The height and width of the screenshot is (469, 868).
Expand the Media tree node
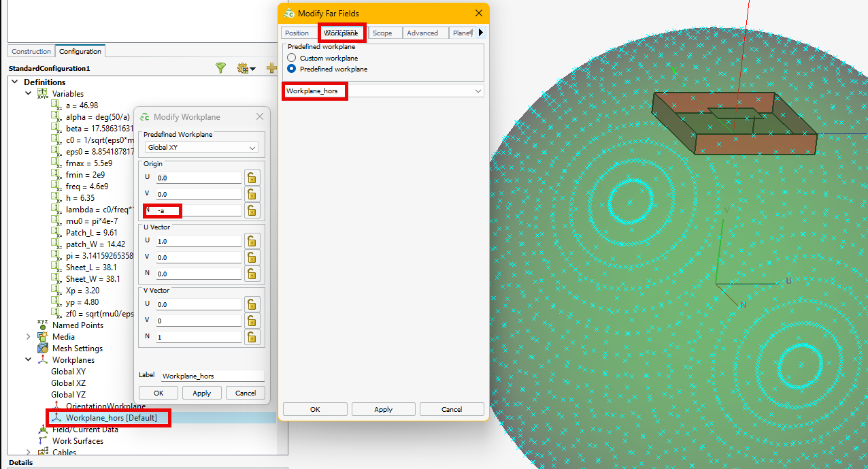pos(28,337)
